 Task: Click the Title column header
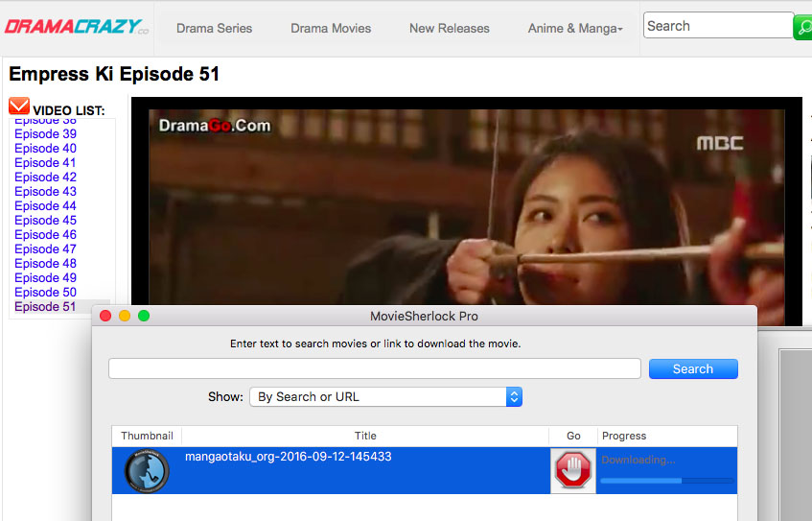pyautogui.click(x=365, y=436)
